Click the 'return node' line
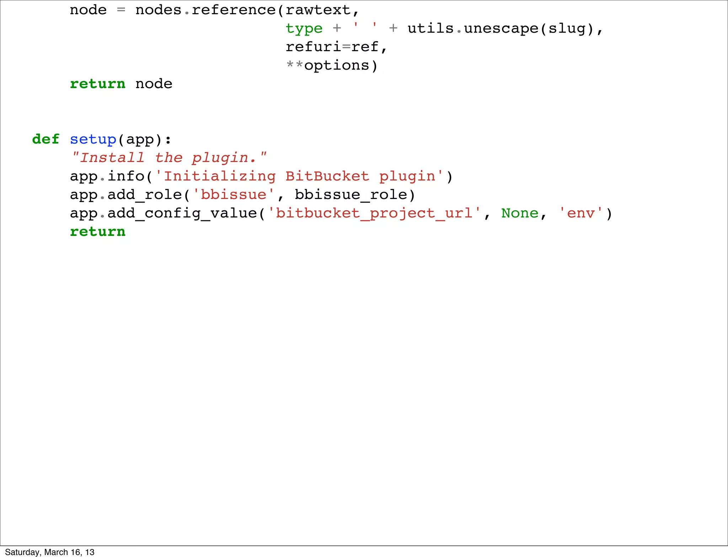728x560 pixels. (121, 84)
